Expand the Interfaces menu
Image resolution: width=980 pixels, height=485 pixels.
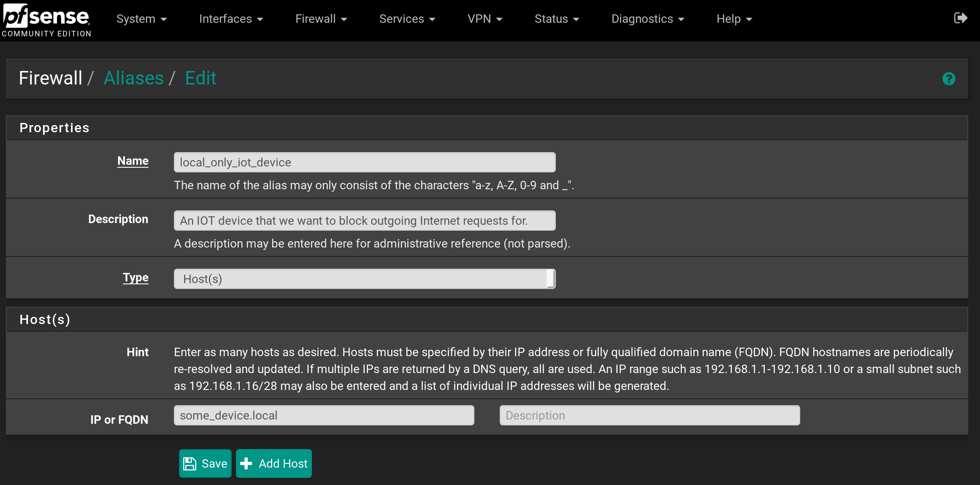click(231, 19)
